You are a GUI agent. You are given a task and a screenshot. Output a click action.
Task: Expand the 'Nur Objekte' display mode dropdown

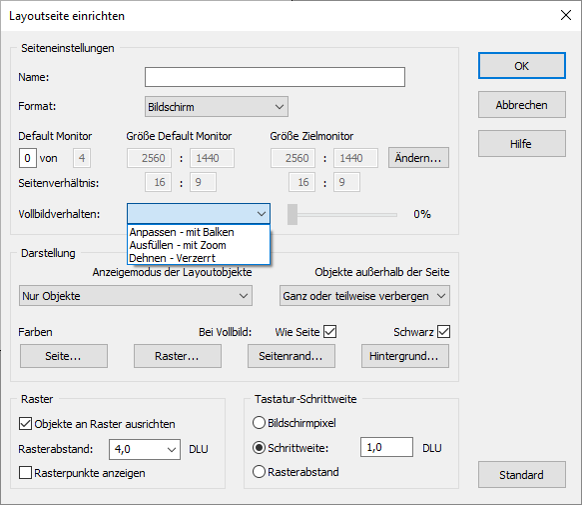pos(135,296)
